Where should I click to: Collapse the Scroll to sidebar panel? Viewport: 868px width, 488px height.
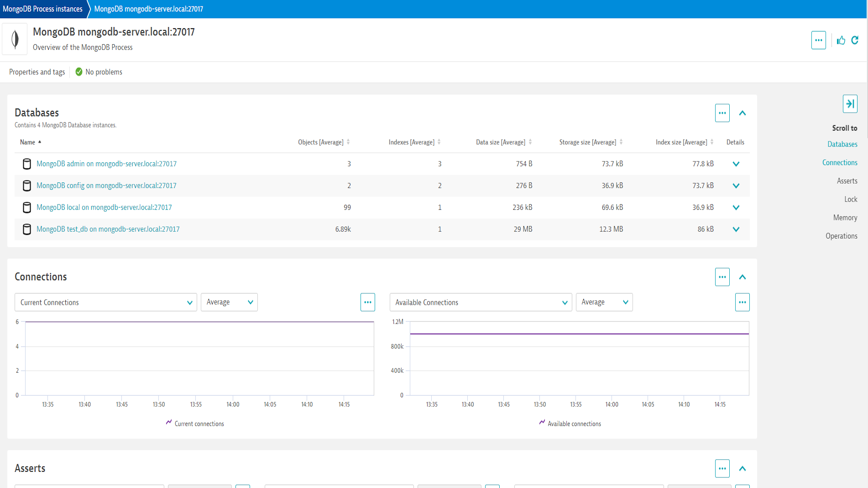click(x=850, y=104)
